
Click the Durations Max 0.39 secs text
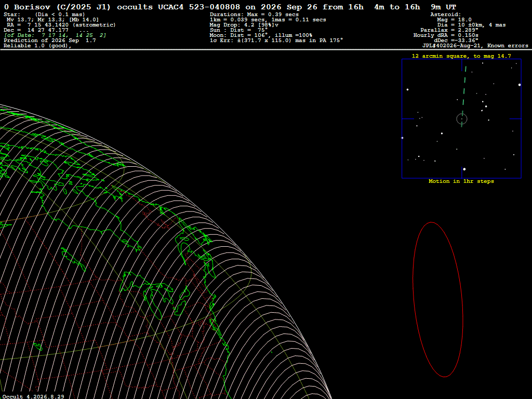[x=254, y=14]
